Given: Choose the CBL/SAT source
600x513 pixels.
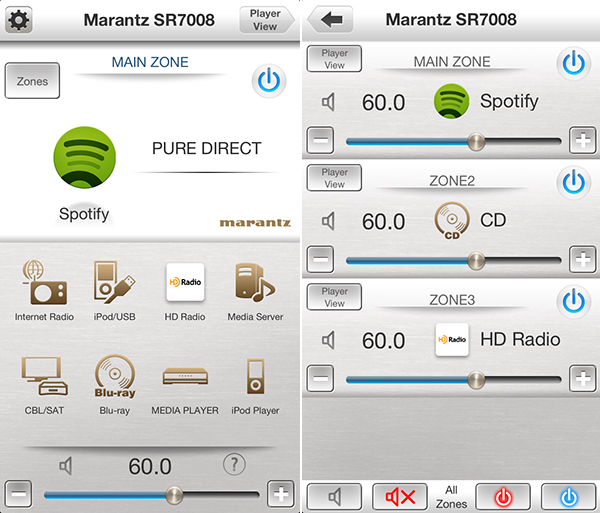Looking at the screenshot, I should coord(44,385).
